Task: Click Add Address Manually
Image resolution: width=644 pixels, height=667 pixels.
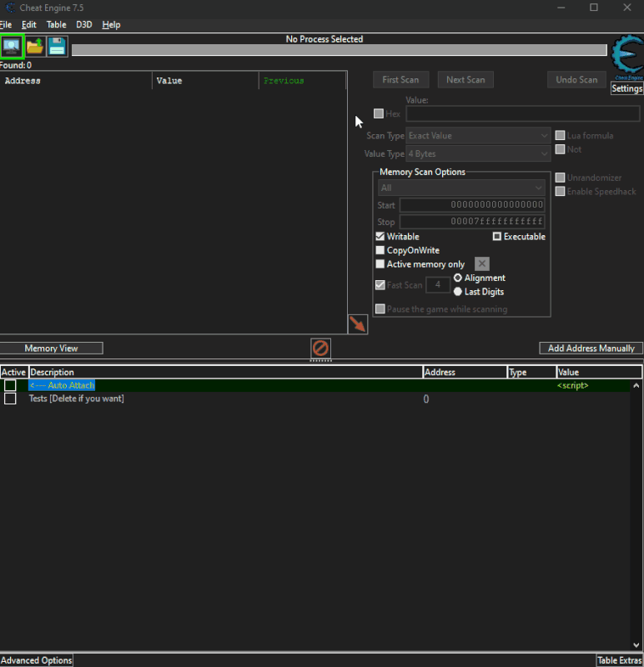Action: (591, 348)
